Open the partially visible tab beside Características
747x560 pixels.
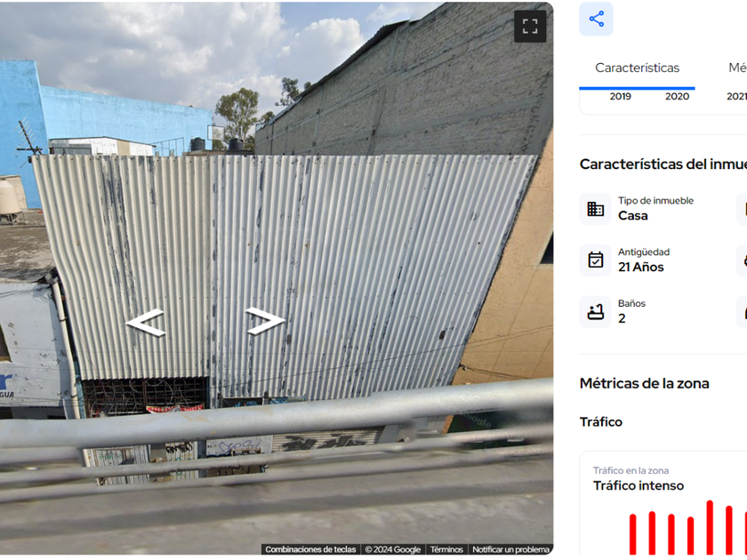click(737, 68)
